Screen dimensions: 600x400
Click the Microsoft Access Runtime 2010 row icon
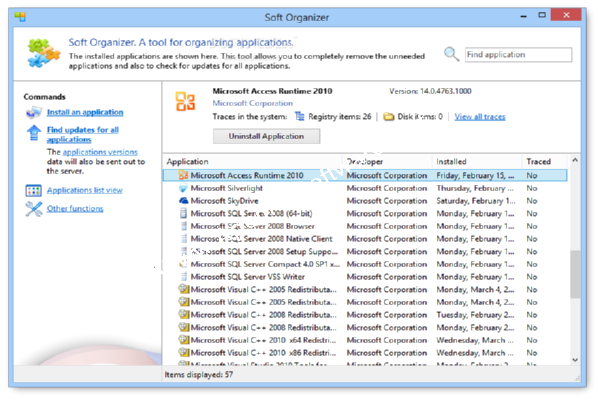[183, 175]
